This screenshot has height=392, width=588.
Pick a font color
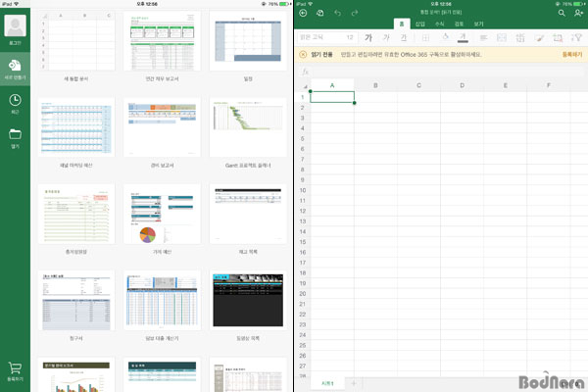click(x=463, y=37)
